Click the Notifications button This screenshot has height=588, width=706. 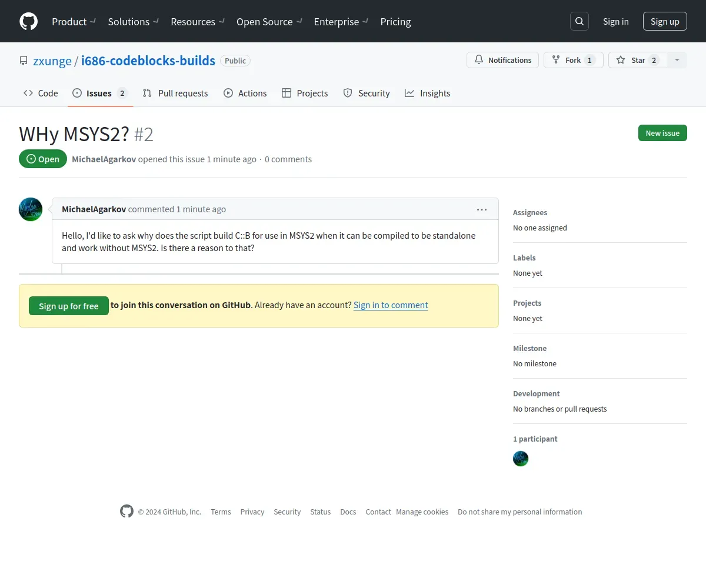coord(502,60)
